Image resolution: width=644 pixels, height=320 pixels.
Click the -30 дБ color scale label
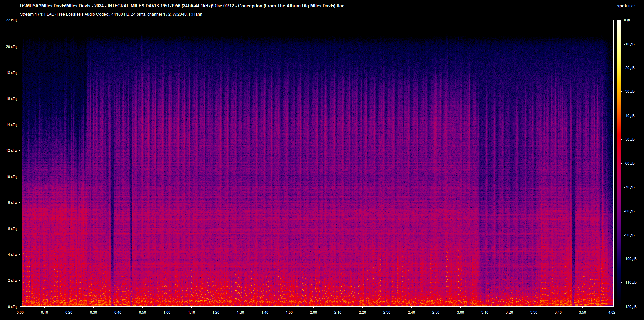[x=629, y=91]
